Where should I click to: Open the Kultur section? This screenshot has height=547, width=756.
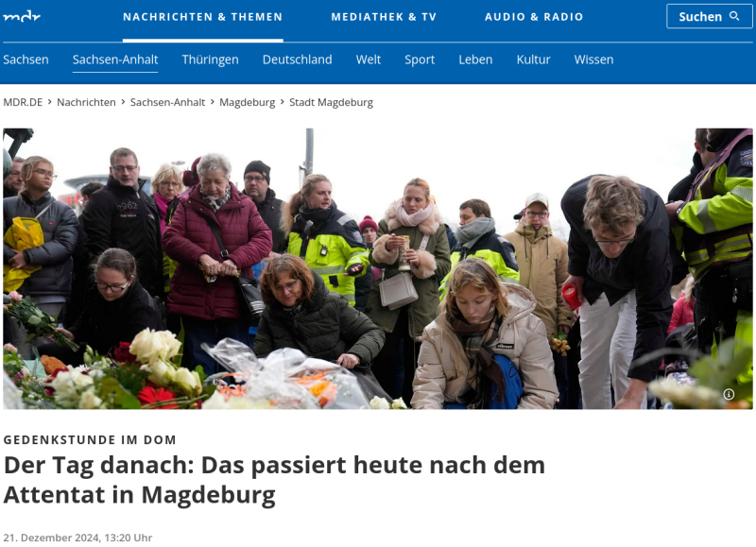pos(533,60)
